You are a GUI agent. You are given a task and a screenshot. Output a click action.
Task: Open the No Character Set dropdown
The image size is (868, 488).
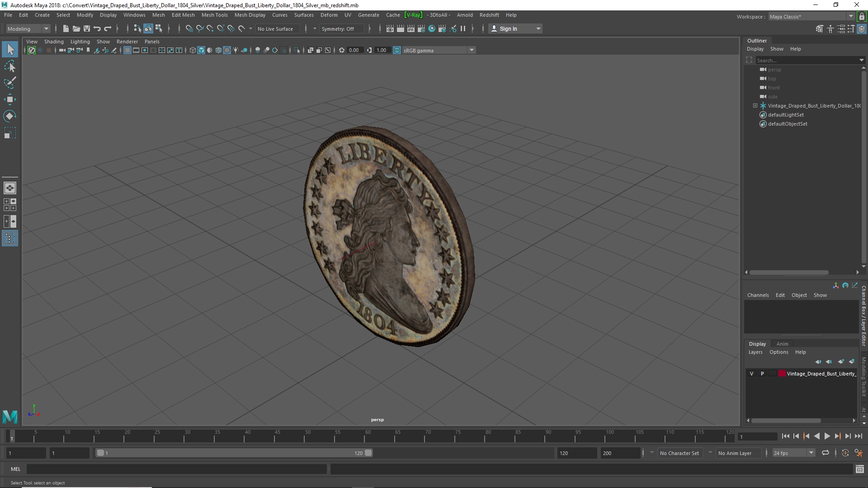[x=679, y=453]
